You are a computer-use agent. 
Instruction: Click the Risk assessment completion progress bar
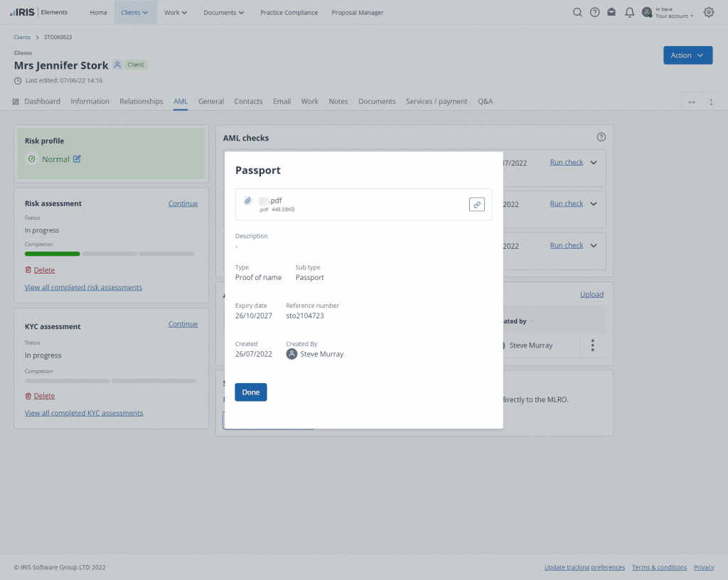click(109, 254)
